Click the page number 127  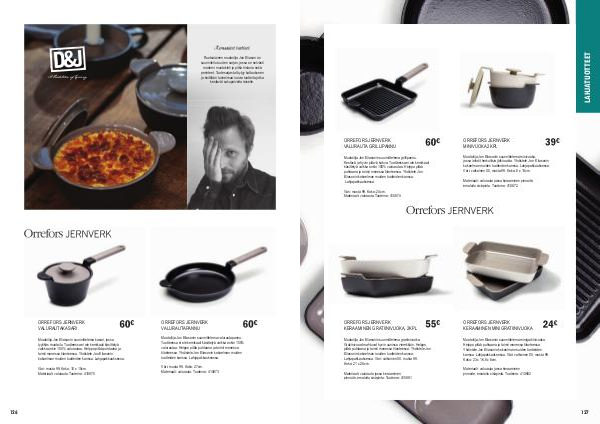(584, 412)
